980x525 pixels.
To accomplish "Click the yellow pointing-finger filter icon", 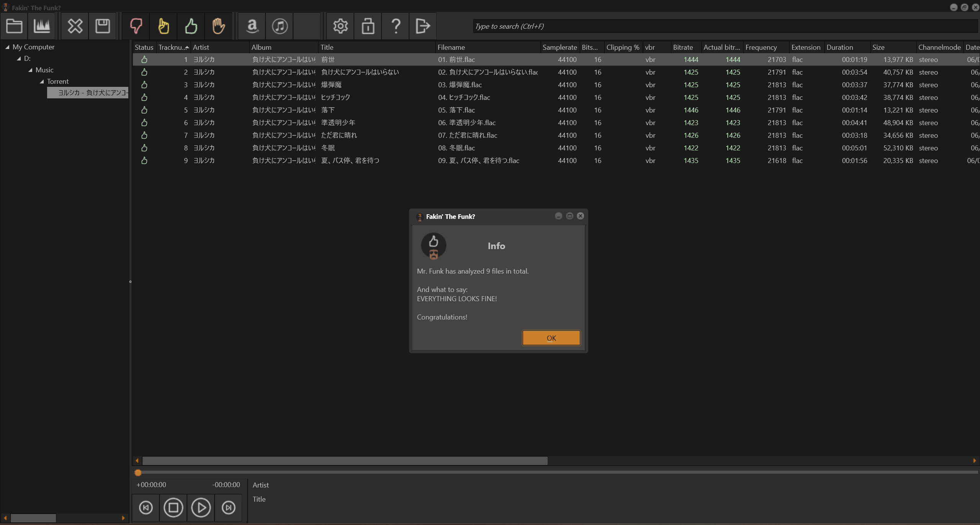I will pos(164,26).
